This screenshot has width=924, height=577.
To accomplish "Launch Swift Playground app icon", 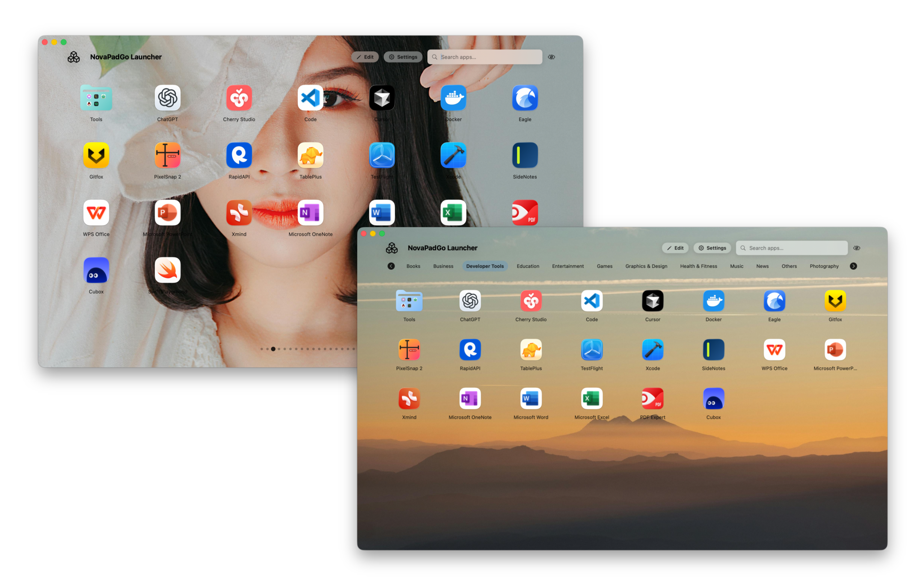I will 167,270.
